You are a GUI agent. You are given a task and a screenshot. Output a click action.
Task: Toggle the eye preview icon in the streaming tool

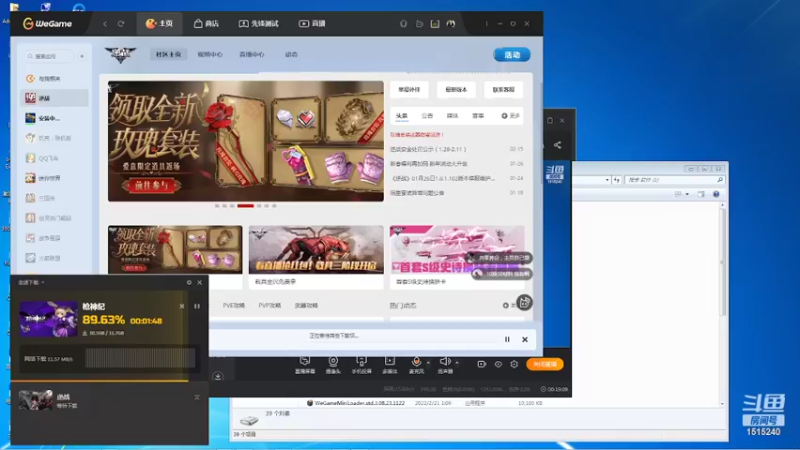pos(498,364)
